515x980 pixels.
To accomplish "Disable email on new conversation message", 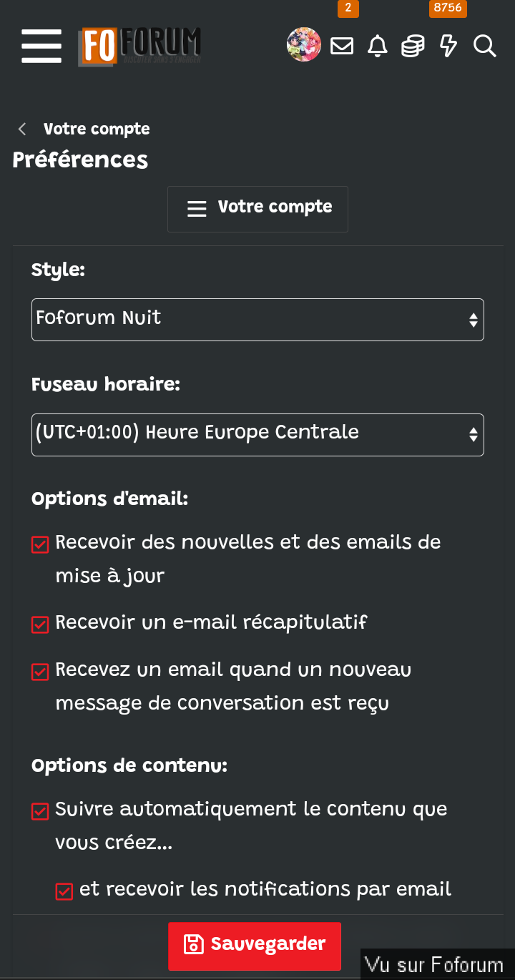I will [x=40, y=672].
